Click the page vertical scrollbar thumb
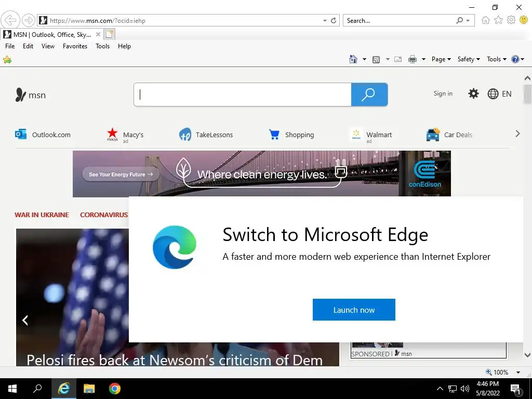Image resolution: width=532 pixels, height=399 pixels. pyautogui.click(x=527, y=95)
